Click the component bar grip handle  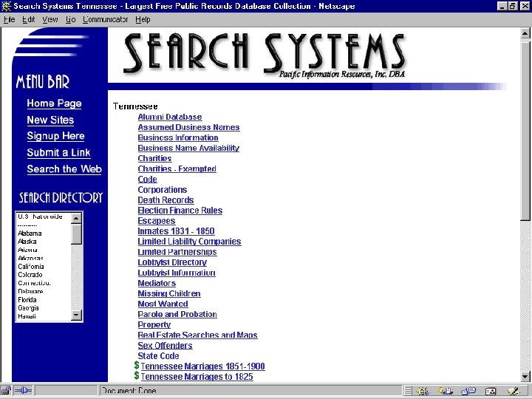point(409,391)
